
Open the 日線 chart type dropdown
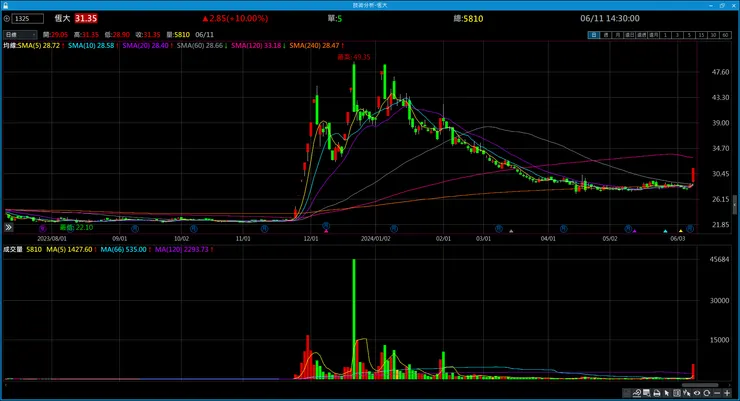[20, 35]
